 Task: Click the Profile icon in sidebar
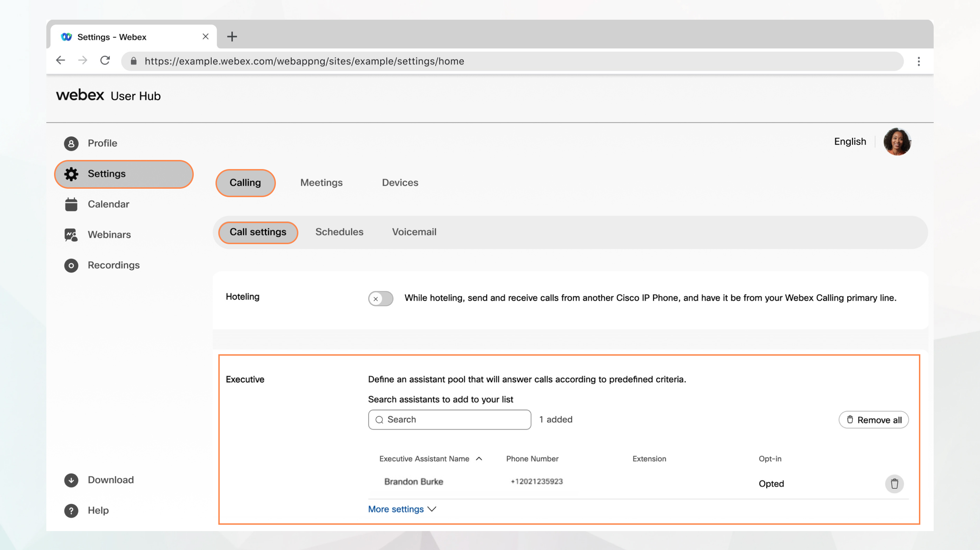pyautogui.click(x=71, y=142)
